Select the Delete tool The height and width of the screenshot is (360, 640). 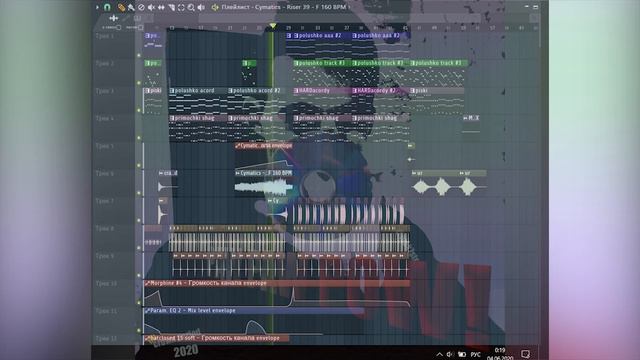point(141,7)
